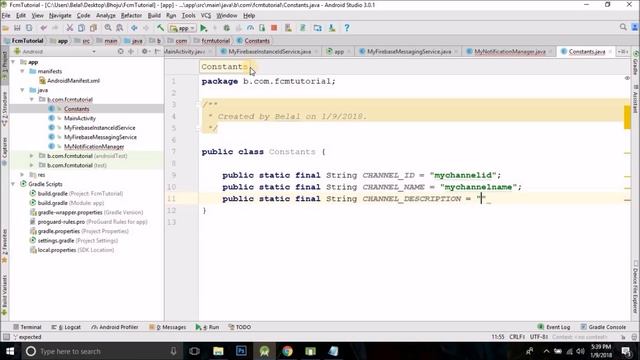Screen dimensions: 640x360
Task: Open the app run configuration dropdown
Action: pos(182,28)
